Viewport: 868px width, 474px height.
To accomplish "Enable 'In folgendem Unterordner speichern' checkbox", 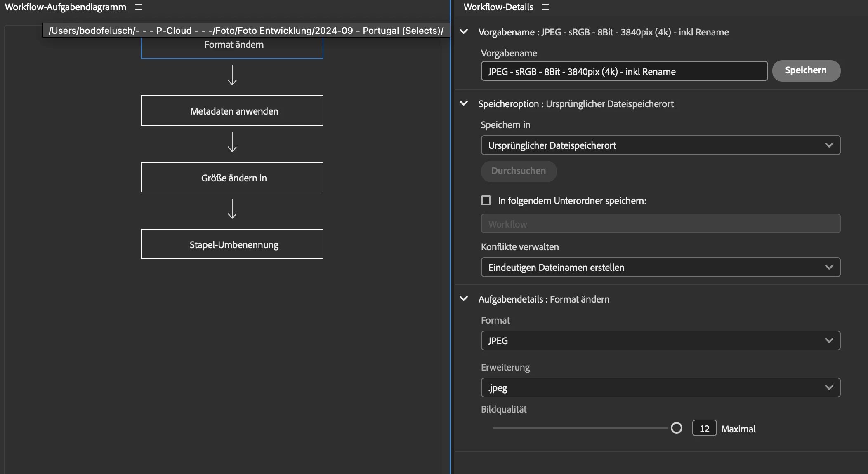I will click(x=486, y=200).
